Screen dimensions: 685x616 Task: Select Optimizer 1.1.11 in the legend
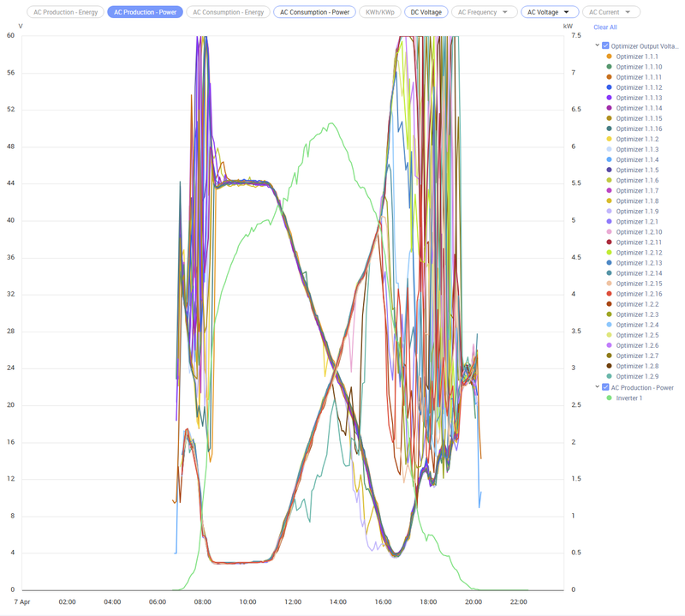pyautogui.click(x=639, y=77)
